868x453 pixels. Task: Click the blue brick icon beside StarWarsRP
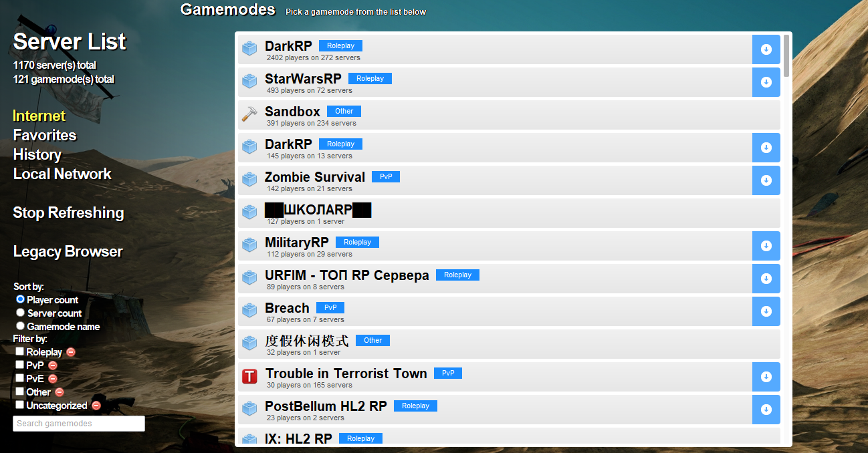(x=249, y=82)
